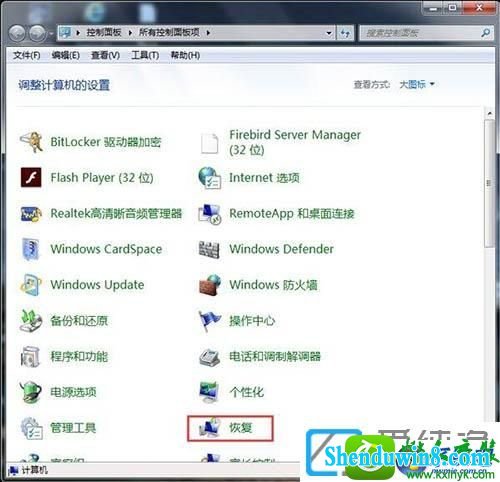Open the power options battery icon
Viewport: 500px width, 482px height.
pyautogui.click(x=31, y=392)
